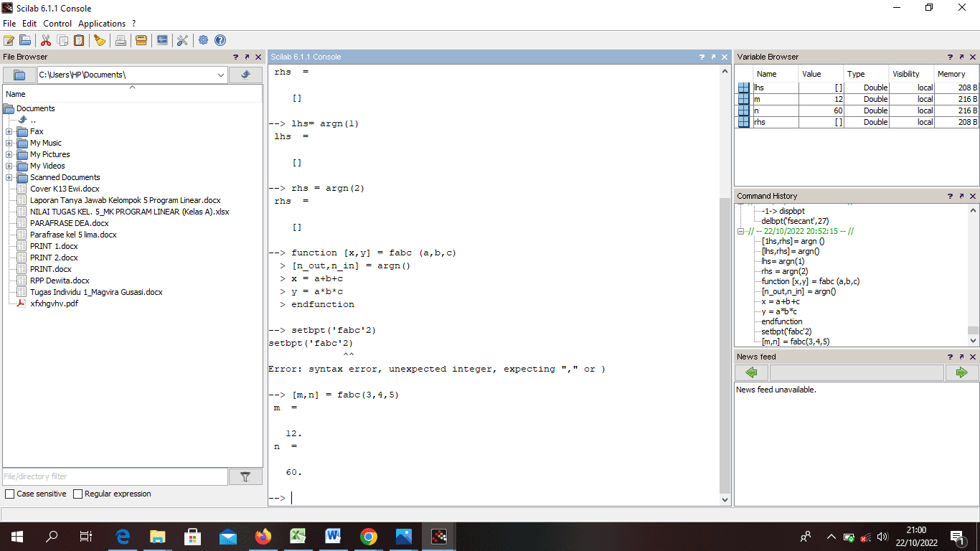Screen dimensions: 980x551
Task: Click the Paste clipboard icon
Action: click(79, 40)
